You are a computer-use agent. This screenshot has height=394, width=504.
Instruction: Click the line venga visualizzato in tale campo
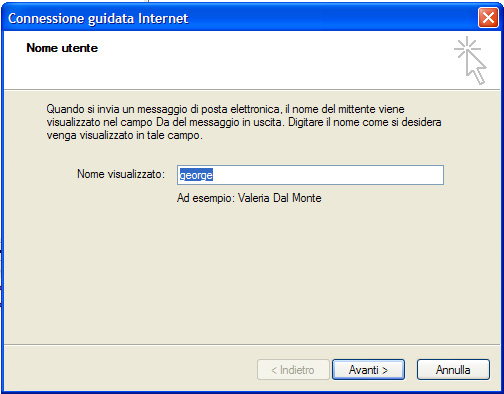(124, 136)
